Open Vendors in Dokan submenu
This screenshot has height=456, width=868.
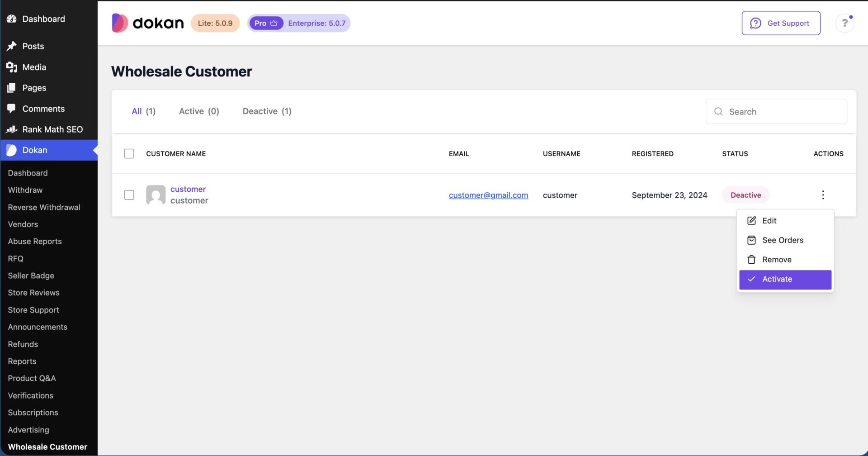23,224
